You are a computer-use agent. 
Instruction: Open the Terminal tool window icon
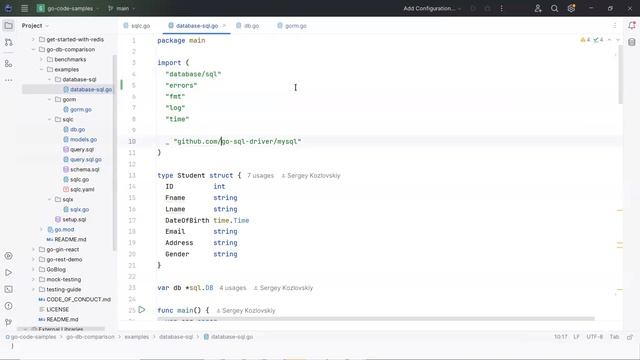pos(8,289)
